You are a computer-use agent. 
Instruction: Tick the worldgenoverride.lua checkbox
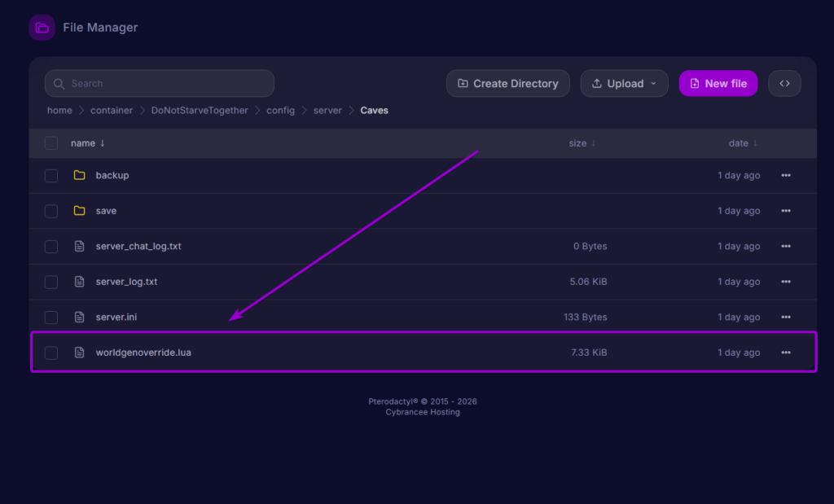[x=51, y=353]
